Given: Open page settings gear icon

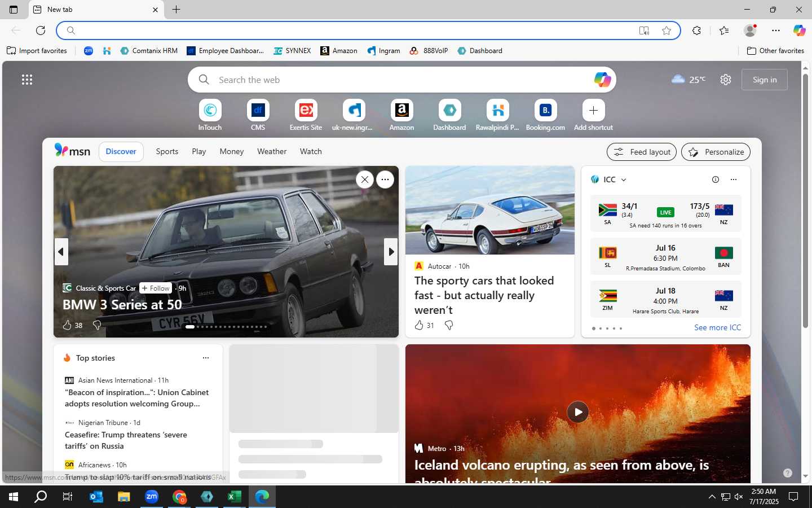Looking at the screenshot, I should tap(726, 80).
